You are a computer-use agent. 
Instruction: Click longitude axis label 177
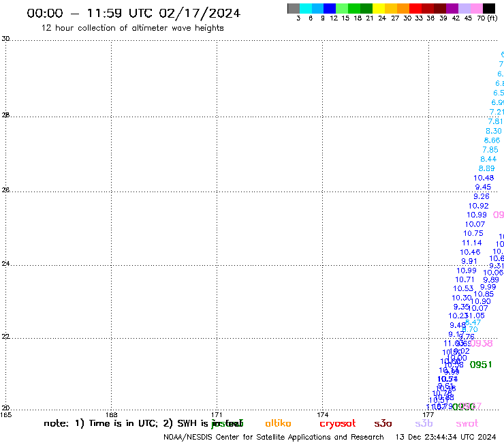(x=428, y=414)
